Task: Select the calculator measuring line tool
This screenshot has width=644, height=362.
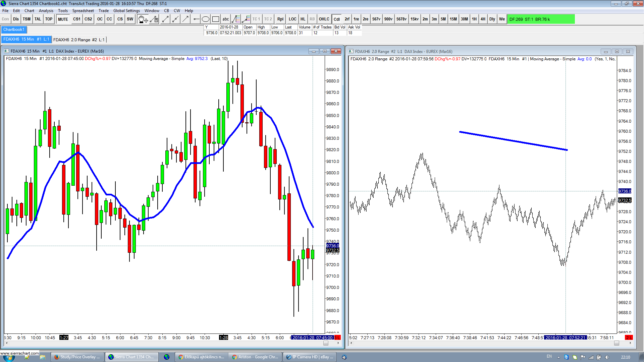Action: pos(154,19)
